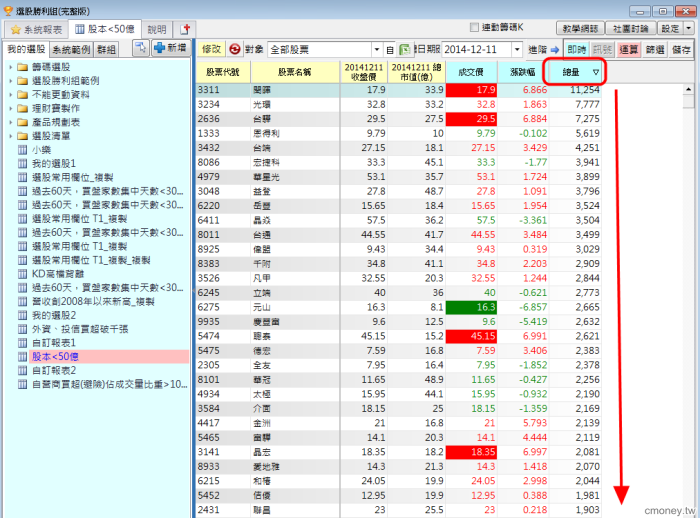Switch to the 說明 tab
This screenshot has height=518, width=700.
[157, 29]
